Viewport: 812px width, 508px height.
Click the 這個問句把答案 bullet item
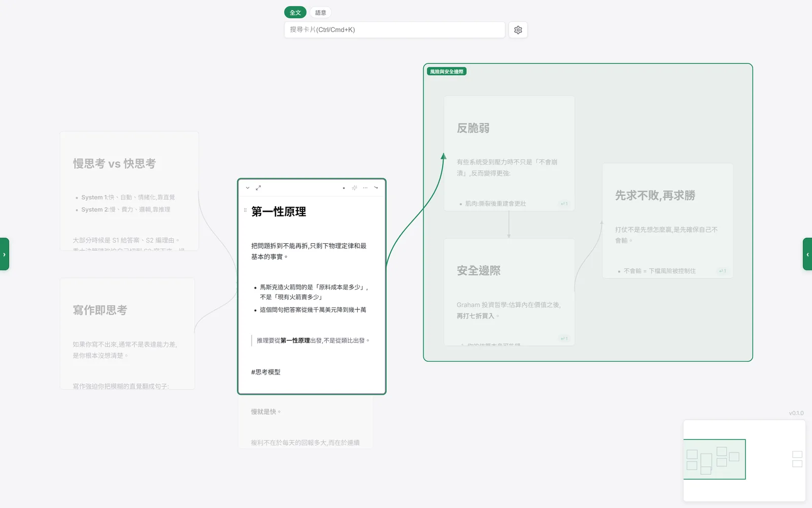[x=313, y=310]
